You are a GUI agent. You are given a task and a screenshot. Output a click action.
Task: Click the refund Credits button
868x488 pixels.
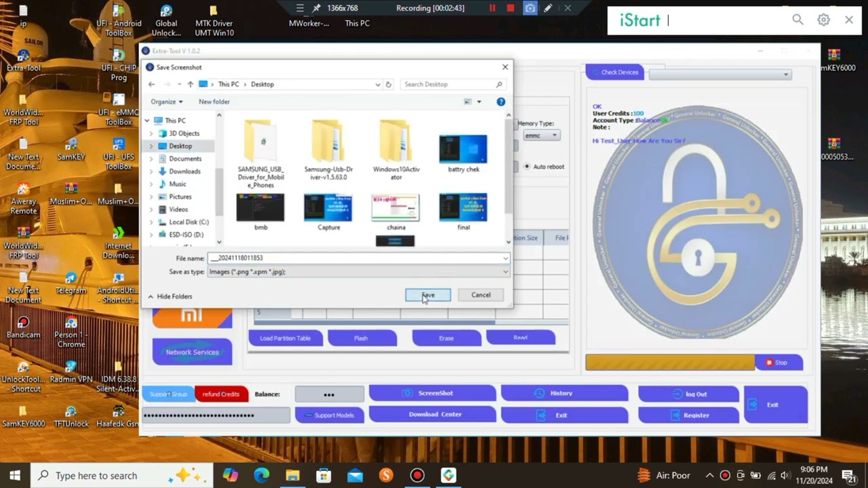[220, 394]
